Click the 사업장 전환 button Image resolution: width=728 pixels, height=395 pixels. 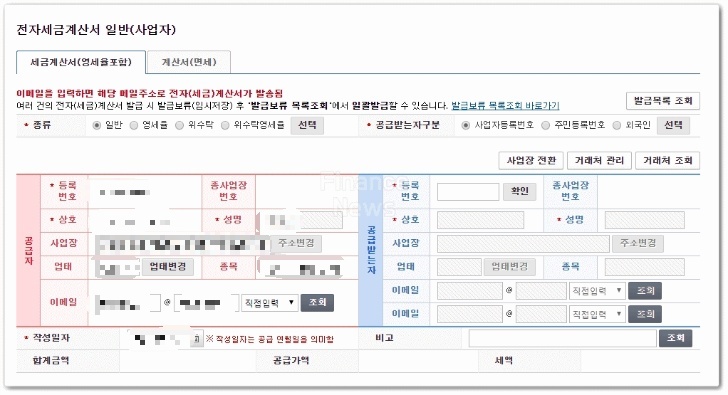click(x=531, y=161)
